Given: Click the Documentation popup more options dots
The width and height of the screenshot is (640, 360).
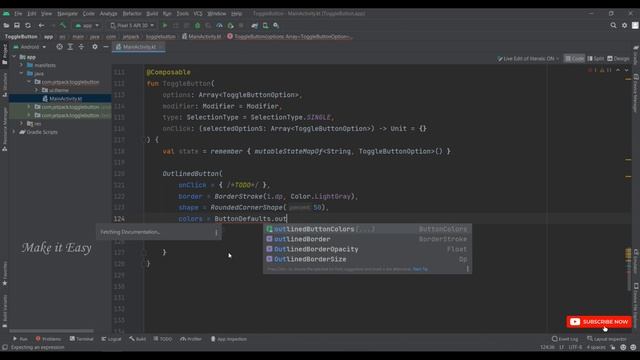Looking at the screenshot, I should (x=216, y=232).
